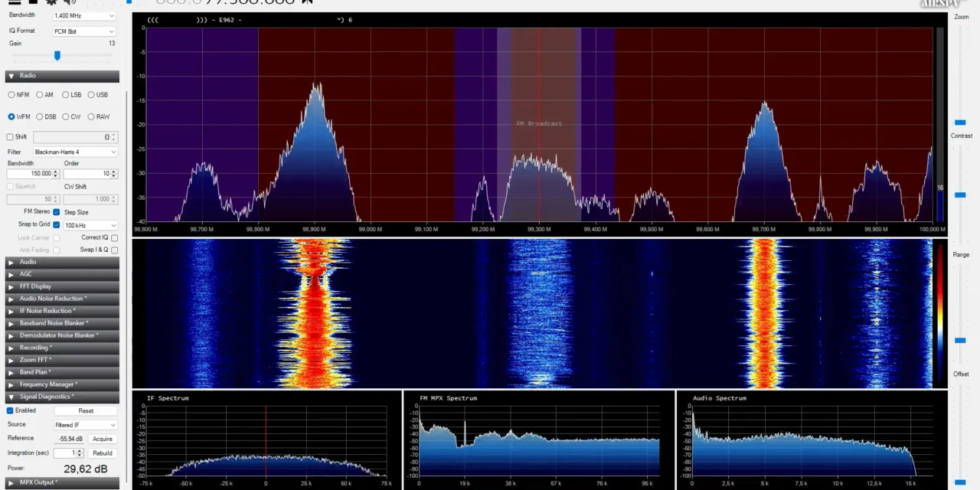Click the Integration spinner arrows
The width and height of the screenshot is (980, 490).
[80, 453]
